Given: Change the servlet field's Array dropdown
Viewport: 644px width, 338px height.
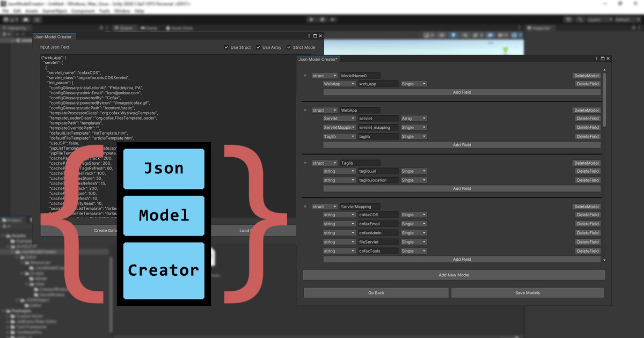Looking at the screenshot, I should click(413, 118).
